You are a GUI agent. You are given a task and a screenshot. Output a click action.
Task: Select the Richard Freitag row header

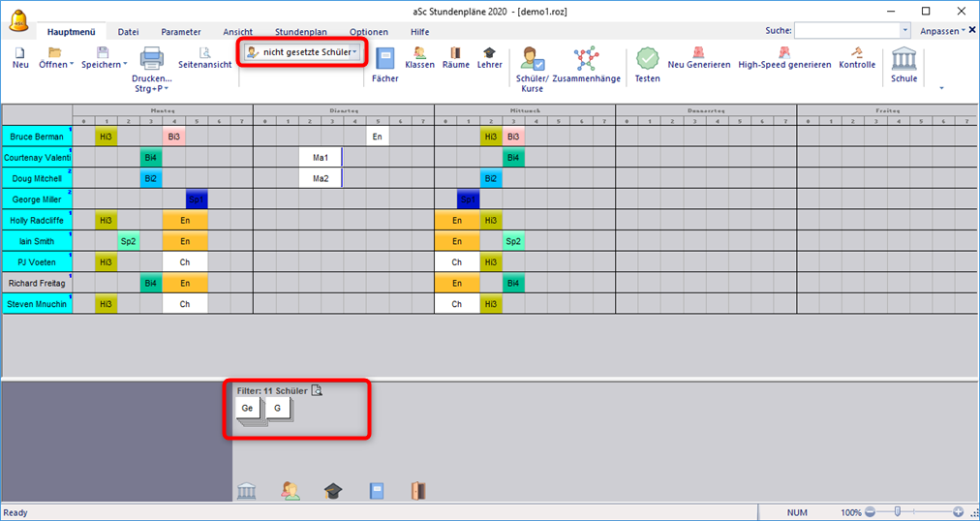pyautogui.click(x=37, y=285)
